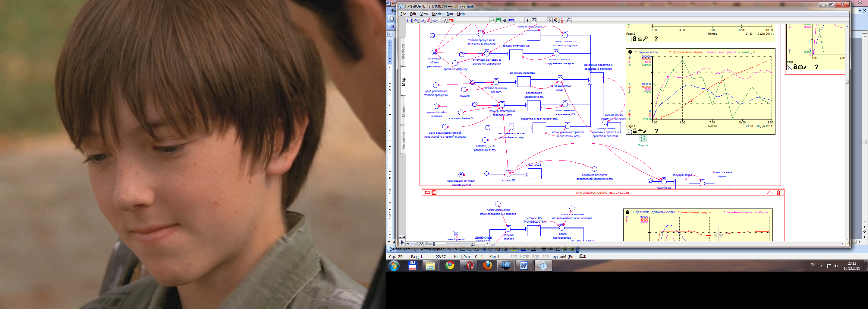Viewport: 868px width, 309px height.
Task: Expand Word drawing toolbar options arrow
Action: pos(578,251)
